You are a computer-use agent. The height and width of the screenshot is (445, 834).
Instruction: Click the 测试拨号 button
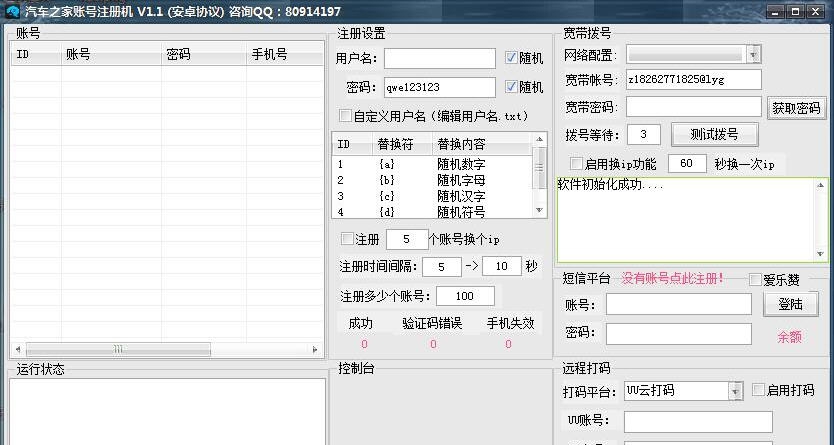click(714, 134)
